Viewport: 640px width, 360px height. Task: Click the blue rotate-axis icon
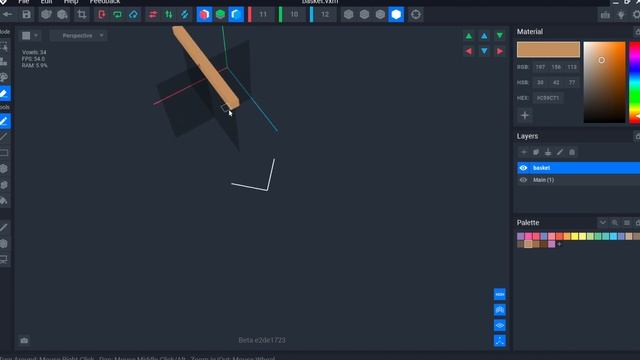click(x=133, y=15)
